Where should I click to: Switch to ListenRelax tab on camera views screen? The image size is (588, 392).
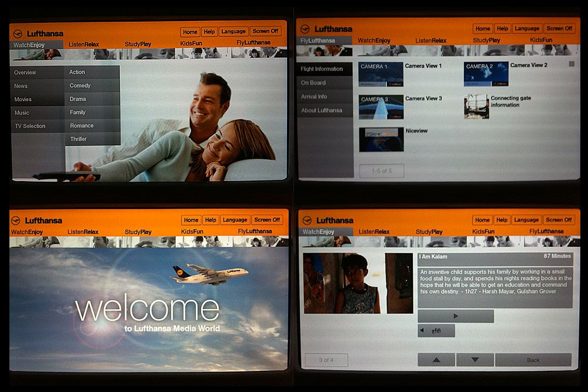431,41
